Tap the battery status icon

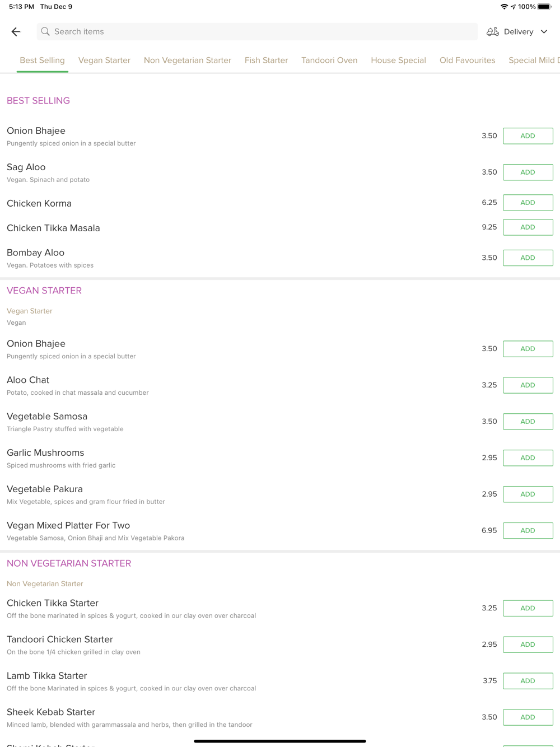544,7
